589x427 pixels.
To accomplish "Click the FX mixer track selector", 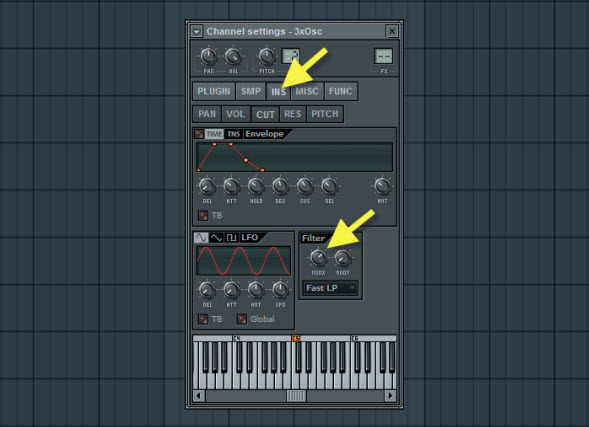I will (x=384, y=56).
